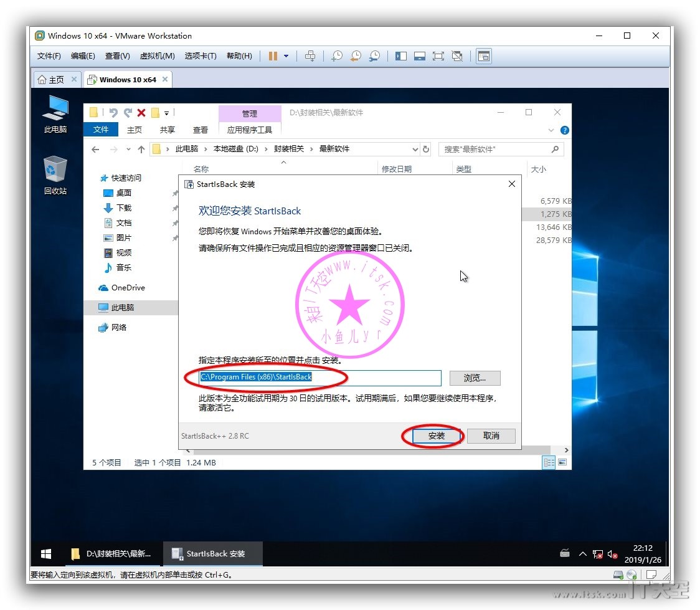Switch VMware to Unity mode
This screenshot has height=610, width=700.
tap(457, 56)
